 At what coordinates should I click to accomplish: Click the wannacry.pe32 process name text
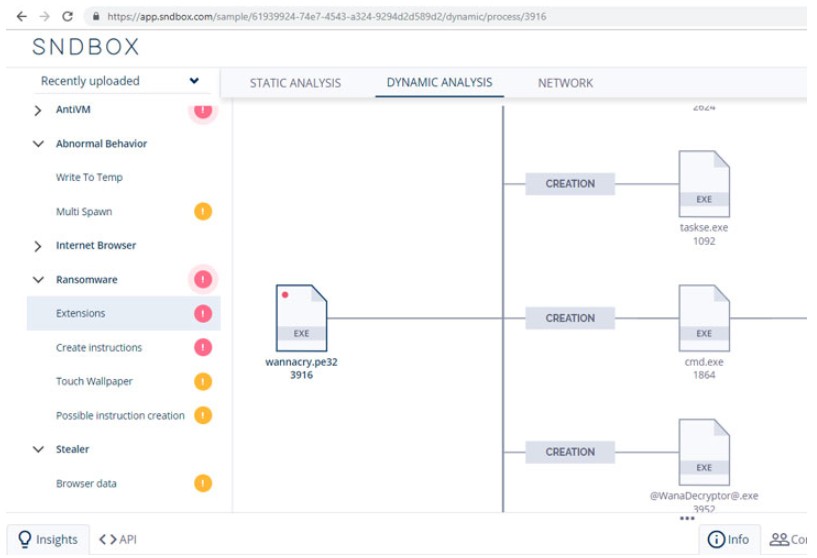tap(301, 362)
